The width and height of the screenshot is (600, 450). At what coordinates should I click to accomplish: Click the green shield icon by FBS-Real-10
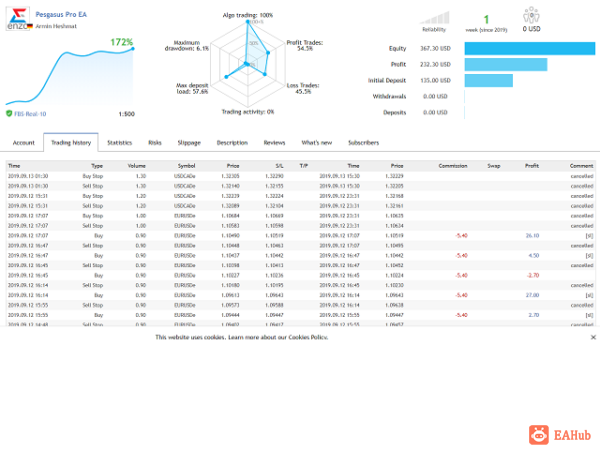(9, 114)
